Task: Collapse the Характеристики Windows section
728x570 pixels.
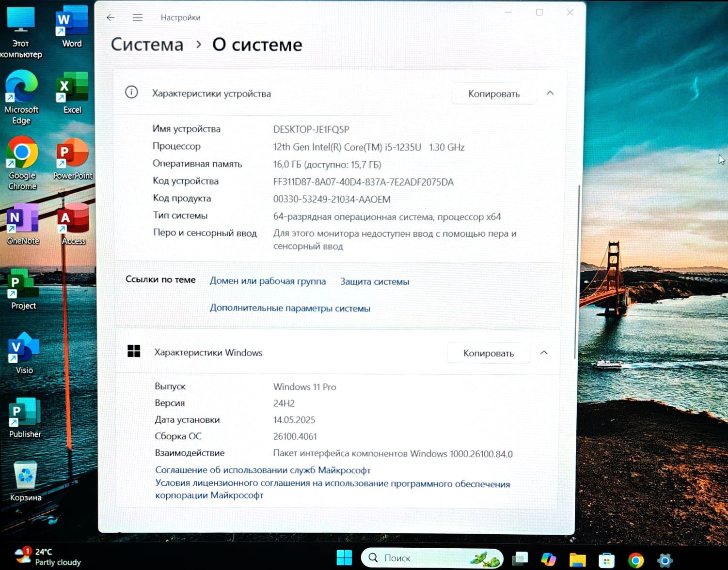Action: tap(544, 353)
